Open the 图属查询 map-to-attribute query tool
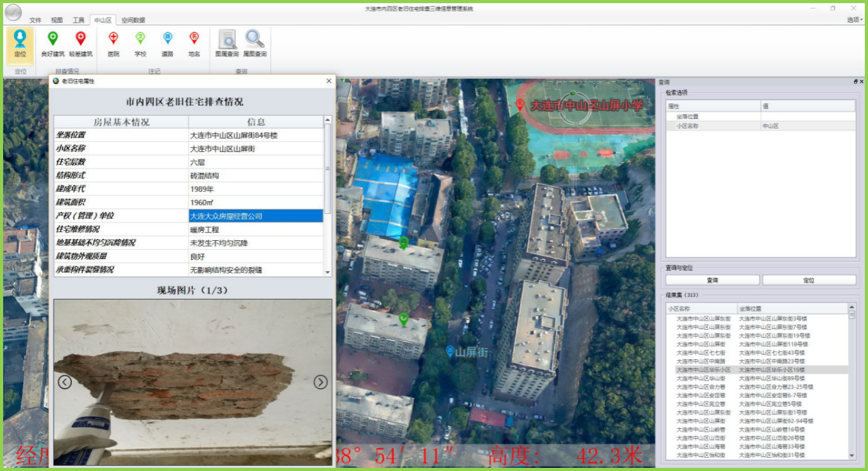Viewport: 868px width, 471px height. [x=227, y=44]
